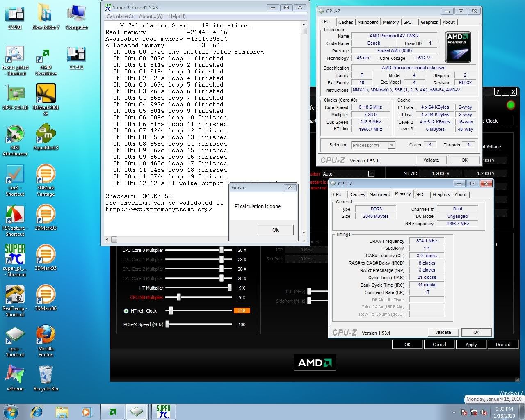Open the Recycle Bin
The image size is (525, 420).
coord(46,378)
